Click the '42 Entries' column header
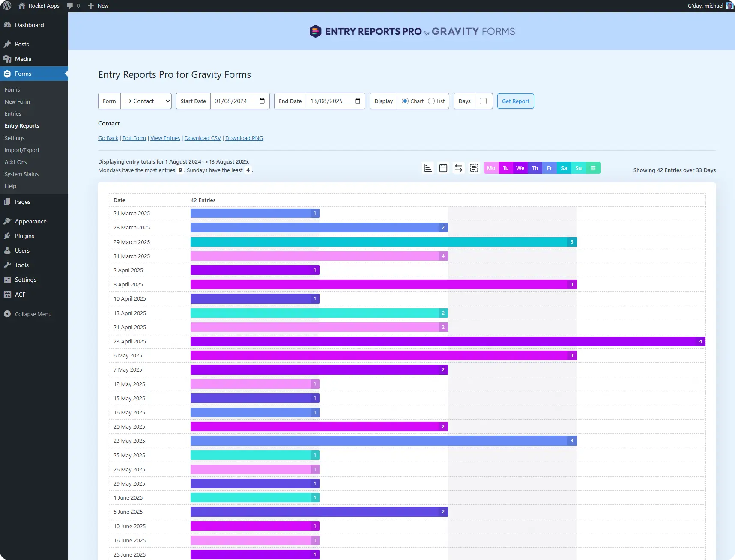The height and width of the screenshot is (560, 735). (203, 200)
